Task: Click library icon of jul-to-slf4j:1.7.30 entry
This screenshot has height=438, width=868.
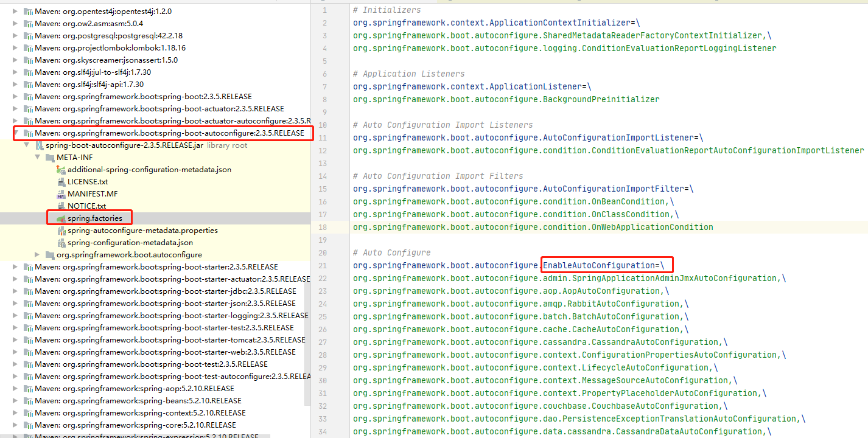Action: click(28, 72)
